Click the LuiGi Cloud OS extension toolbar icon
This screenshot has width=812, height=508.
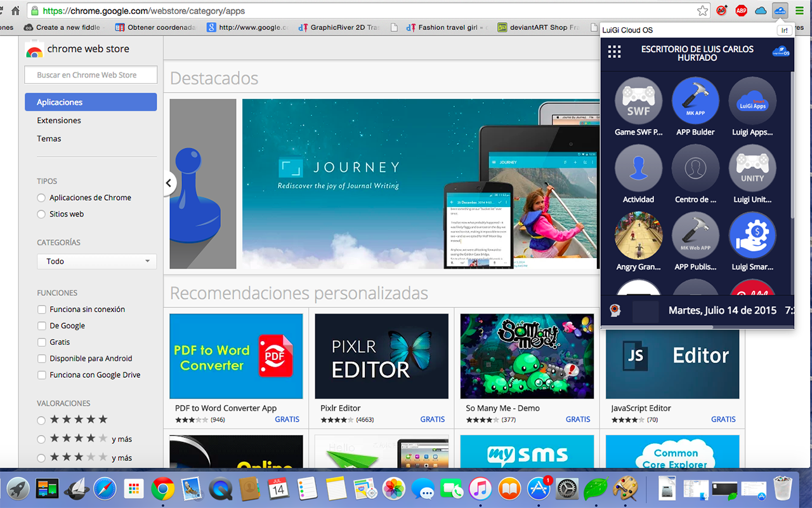click(x=780, y=10)
